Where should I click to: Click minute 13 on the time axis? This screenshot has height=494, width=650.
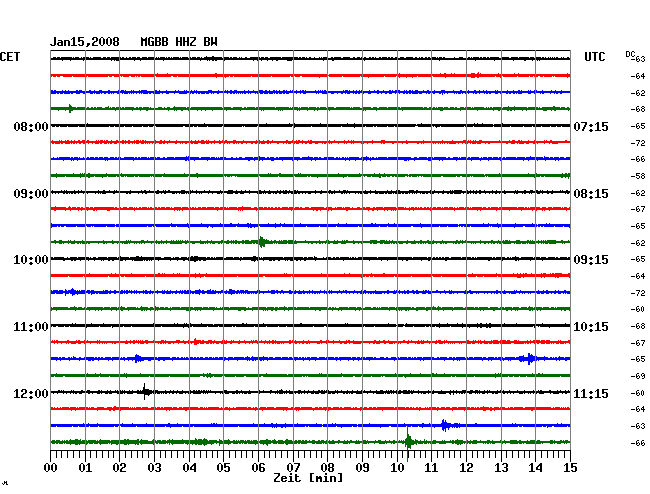(x=501, y=467)
